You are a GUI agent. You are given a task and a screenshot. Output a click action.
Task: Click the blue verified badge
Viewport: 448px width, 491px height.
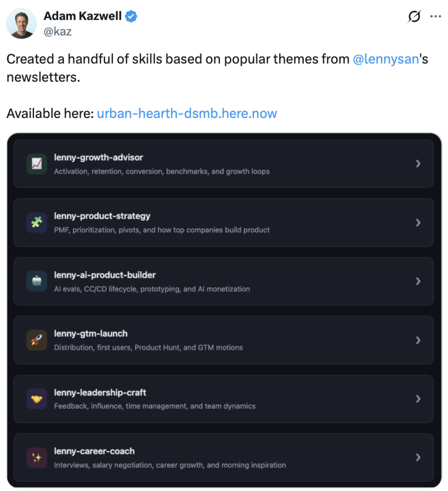click(132, 16)
